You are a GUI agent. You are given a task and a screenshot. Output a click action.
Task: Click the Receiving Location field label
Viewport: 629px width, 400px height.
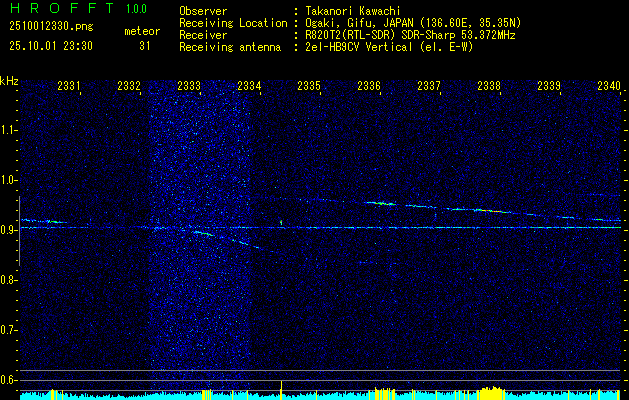coord(233,23)
